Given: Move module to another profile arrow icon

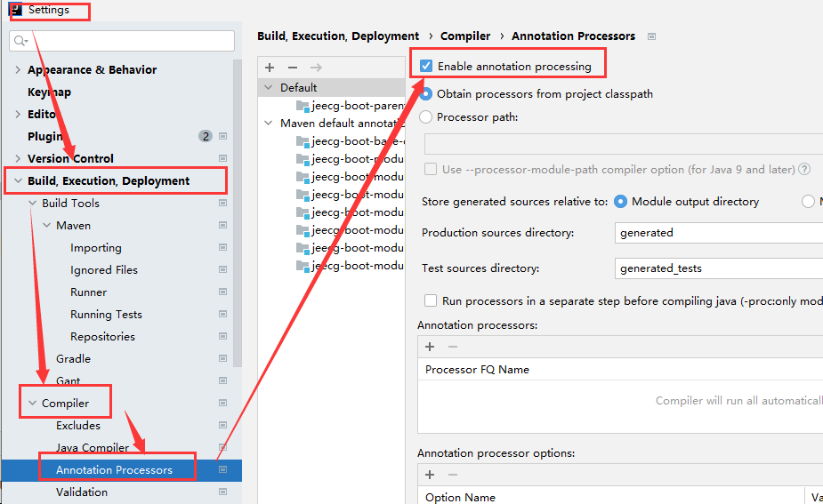Looking at the screenshot, I should click(x=316, y=68).
